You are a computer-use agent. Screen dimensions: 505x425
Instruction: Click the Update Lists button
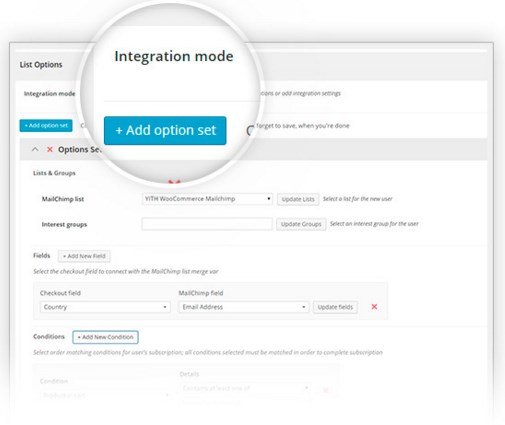click(298, 199)
